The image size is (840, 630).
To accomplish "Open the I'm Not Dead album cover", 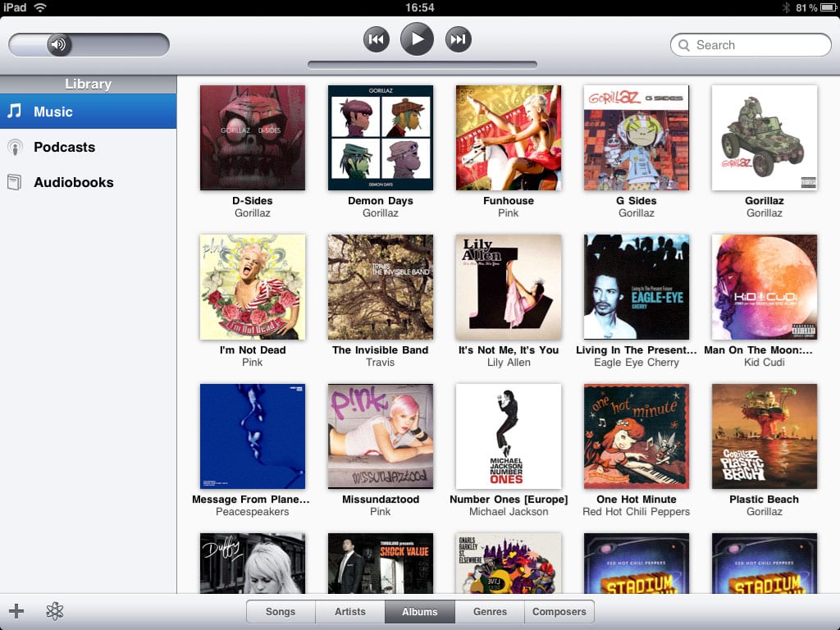I will pyautogui.click(x=253, y=287).
